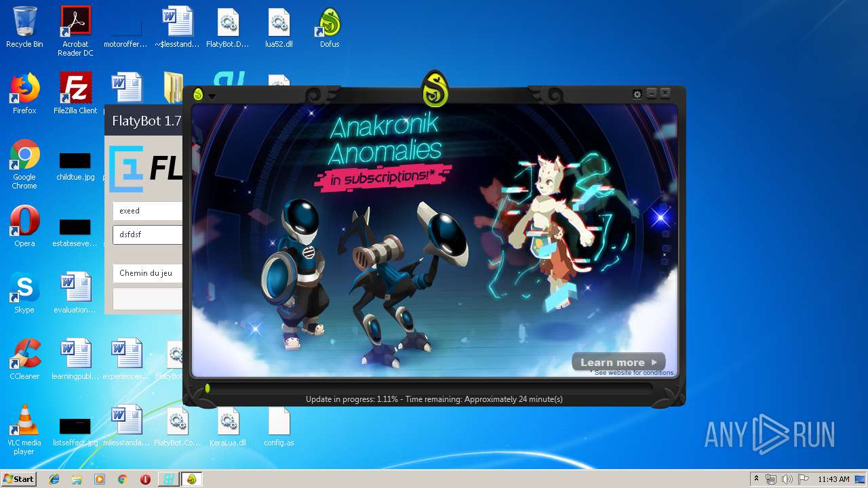This screenshot has height=488, width=868.
Task: Select the estateseve... desktop file
Action: [75, 232]
